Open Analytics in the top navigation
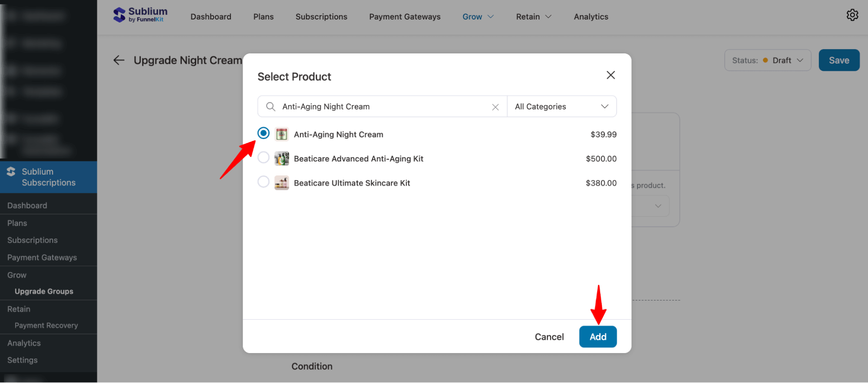Viewport: 868px width, 383px height. [591, 17]
